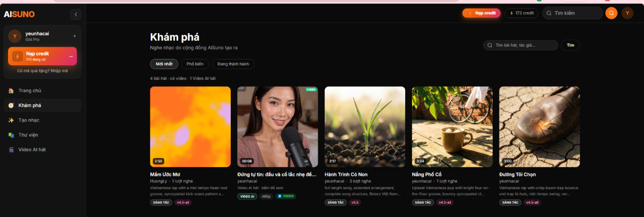Open Tạo nhạc in the sidebar
The width and height of the screenshot is (644, 217).
(x=42, y=120)
